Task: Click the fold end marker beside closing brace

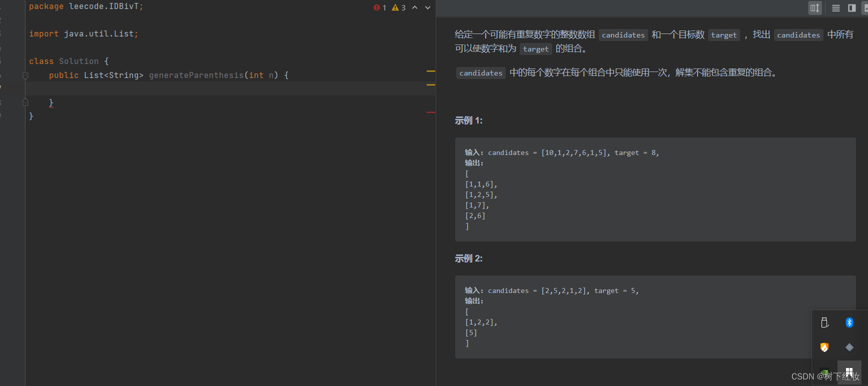Action: click(25, 102)
